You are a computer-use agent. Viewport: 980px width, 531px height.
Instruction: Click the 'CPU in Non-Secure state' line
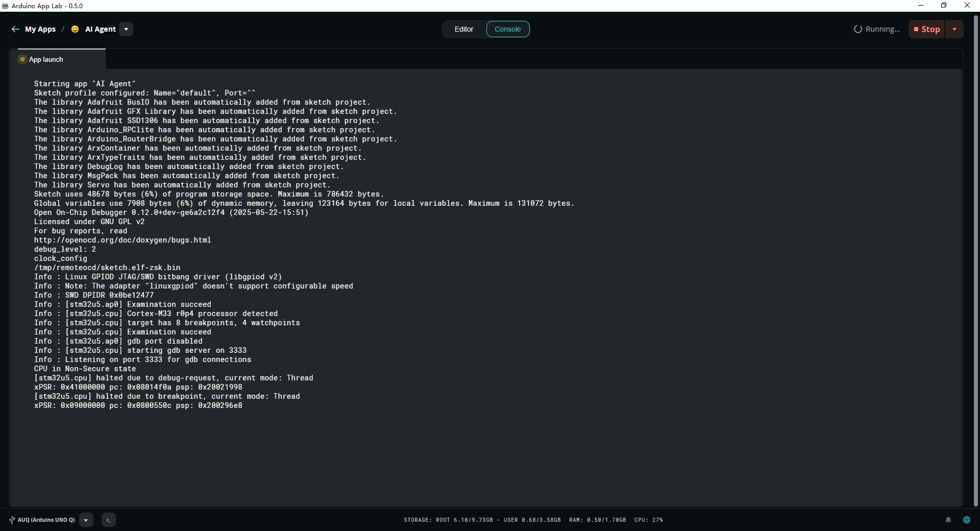click(x=85, y=369)
